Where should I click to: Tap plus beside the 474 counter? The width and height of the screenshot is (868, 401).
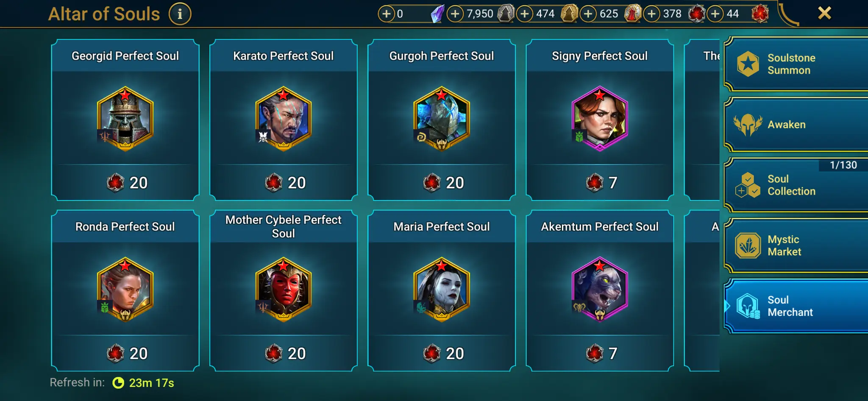524,14
